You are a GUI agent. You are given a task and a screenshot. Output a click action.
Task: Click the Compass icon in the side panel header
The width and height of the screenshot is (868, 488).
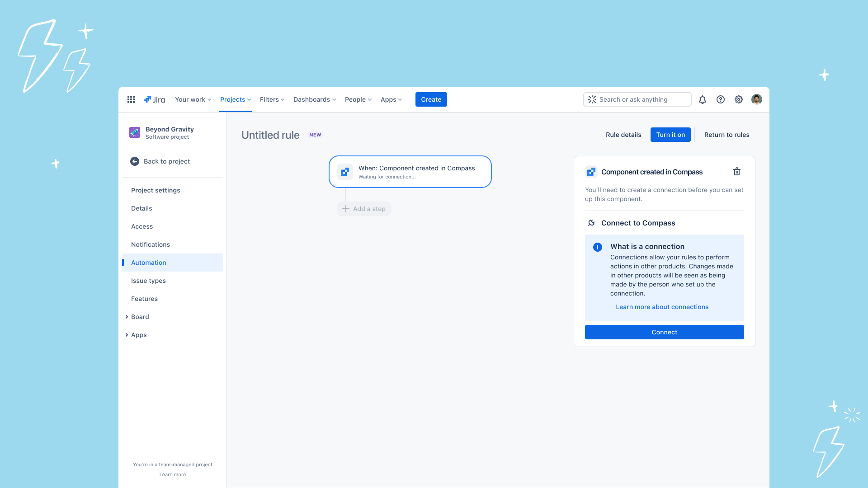tap(591, 172)
